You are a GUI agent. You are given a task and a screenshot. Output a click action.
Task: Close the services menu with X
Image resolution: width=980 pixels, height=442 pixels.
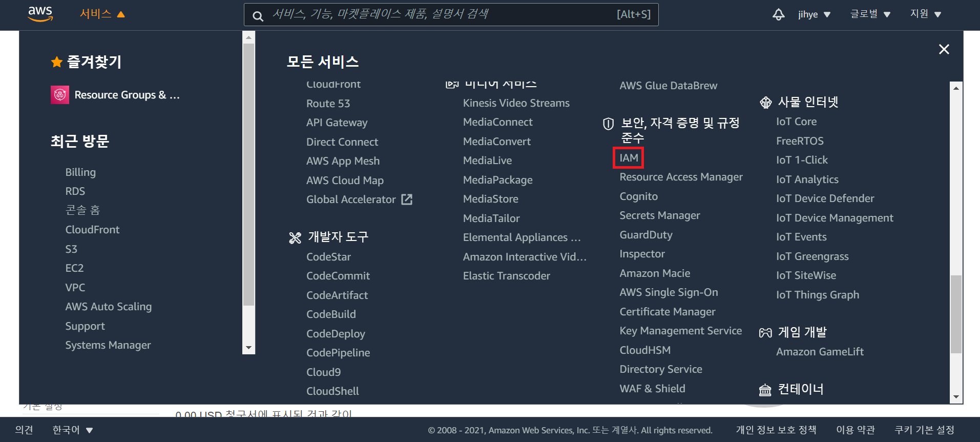tap(944, 49)
